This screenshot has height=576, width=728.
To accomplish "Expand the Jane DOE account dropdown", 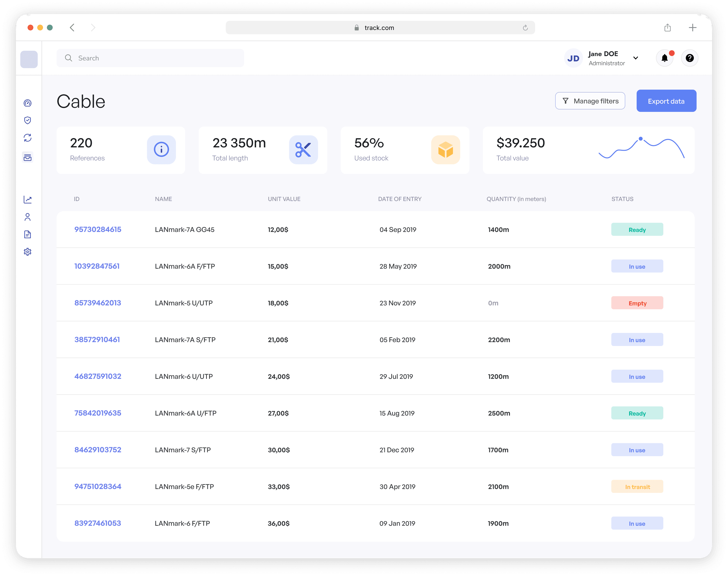I will coord(636,58).
